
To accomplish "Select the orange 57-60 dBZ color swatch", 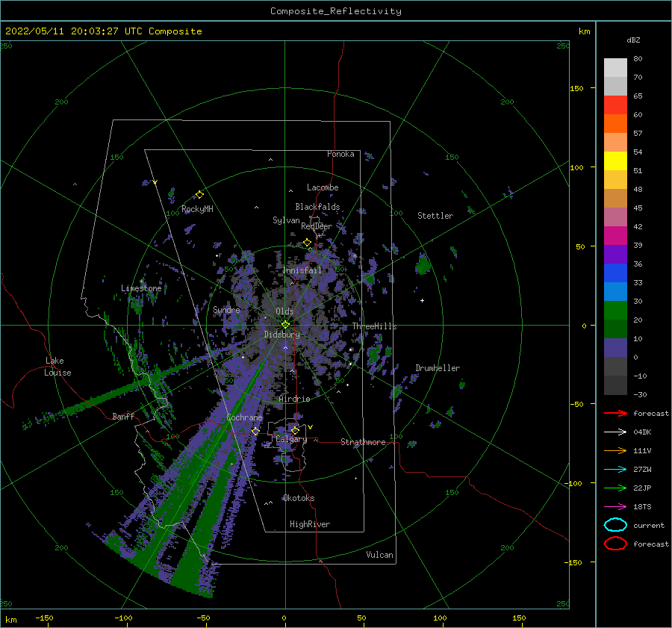I will pos(615,124).
